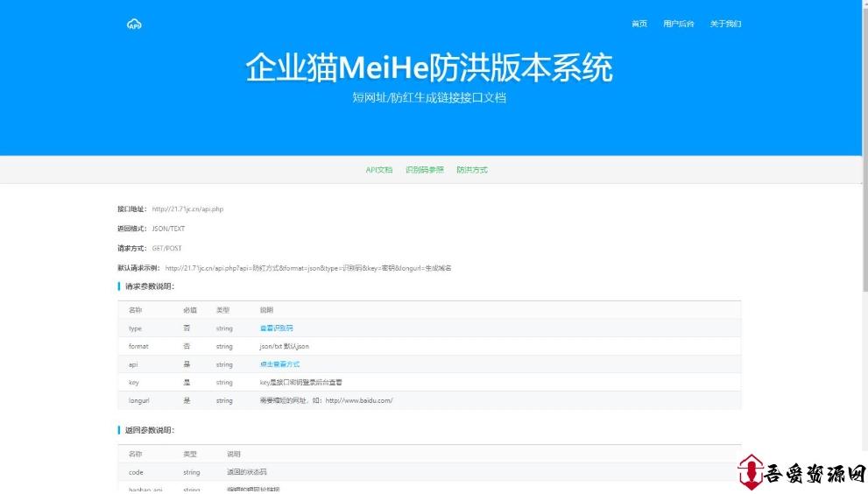Click the 'code' name in return table

point(136,472)
